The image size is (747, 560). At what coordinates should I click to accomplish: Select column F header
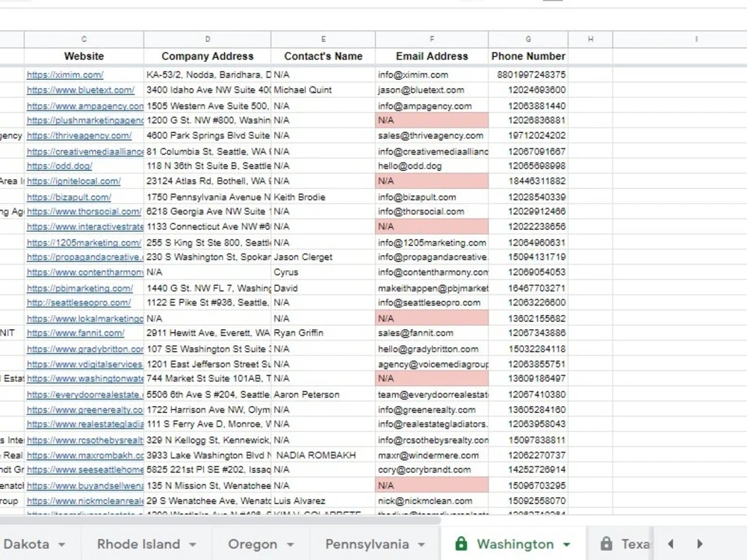432,39
